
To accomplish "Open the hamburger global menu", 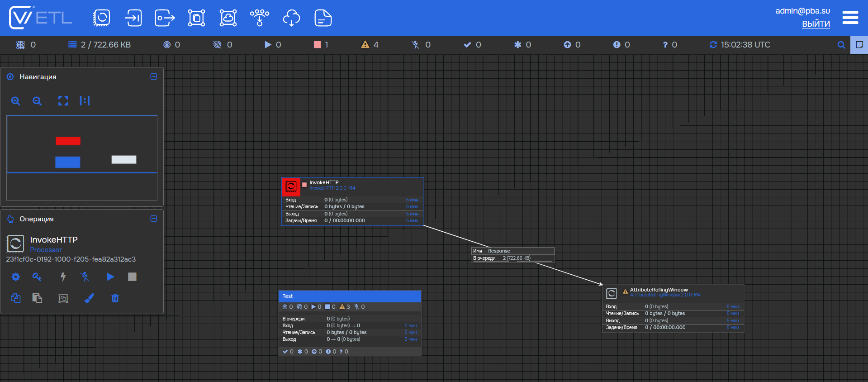I will click(x=850, y=18).
